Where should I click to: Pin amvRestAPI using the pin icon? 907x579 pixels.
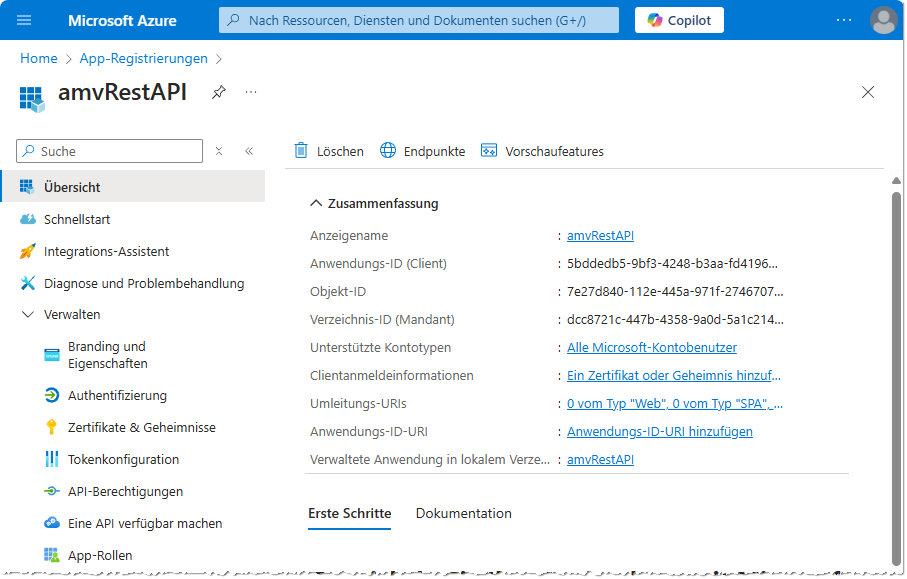coord(217,91)
